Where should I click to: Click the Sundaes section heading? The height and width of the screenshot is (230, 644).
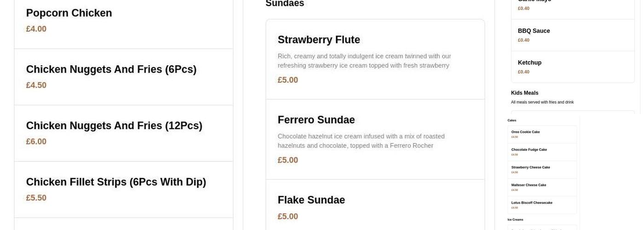coord(285,4)
